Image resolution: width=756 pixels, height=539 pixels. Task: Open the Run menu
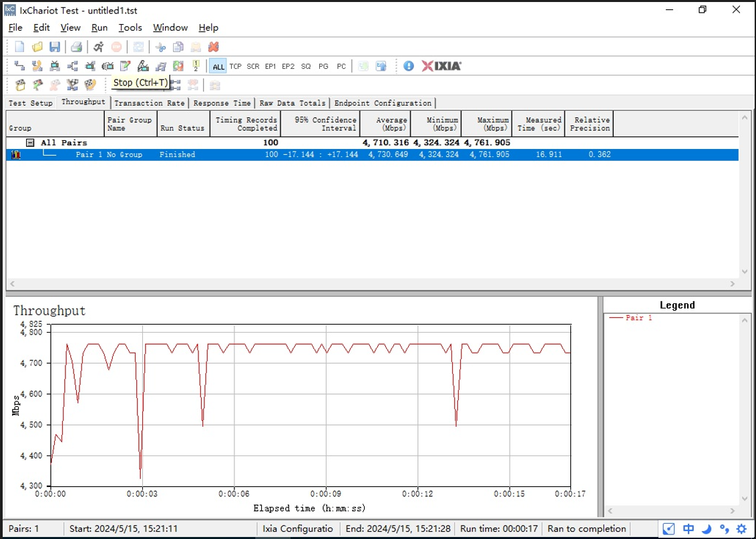[100, 27]
